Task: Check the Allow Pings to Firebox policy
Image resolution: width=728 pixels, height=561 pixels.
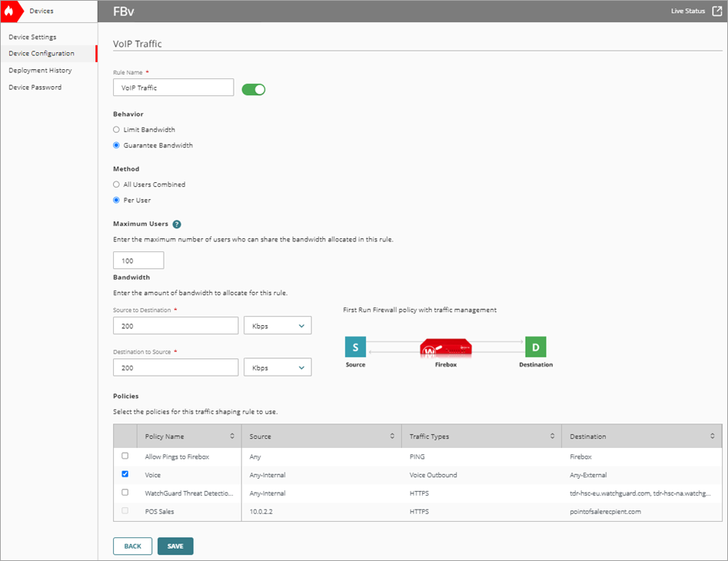Action: 125,455
